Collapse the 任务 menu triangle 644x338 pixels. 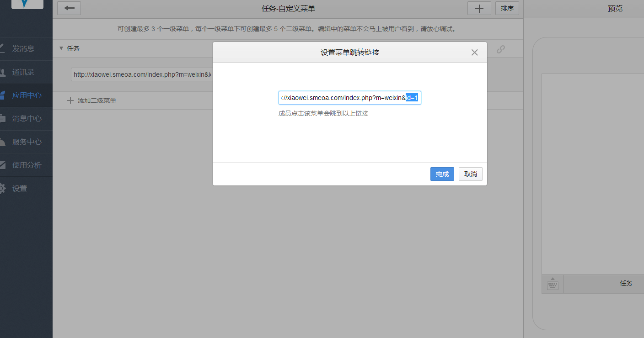61,48
